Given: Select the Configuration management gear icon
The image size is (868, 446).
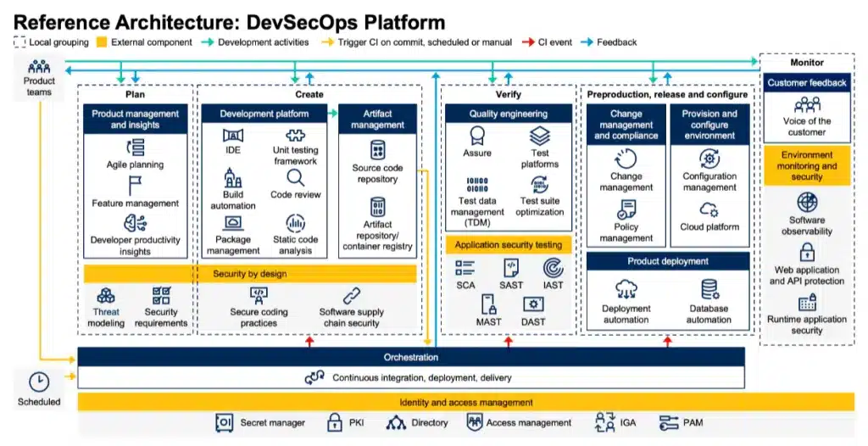Looking at the screenshot, I should tap(709, 159).
